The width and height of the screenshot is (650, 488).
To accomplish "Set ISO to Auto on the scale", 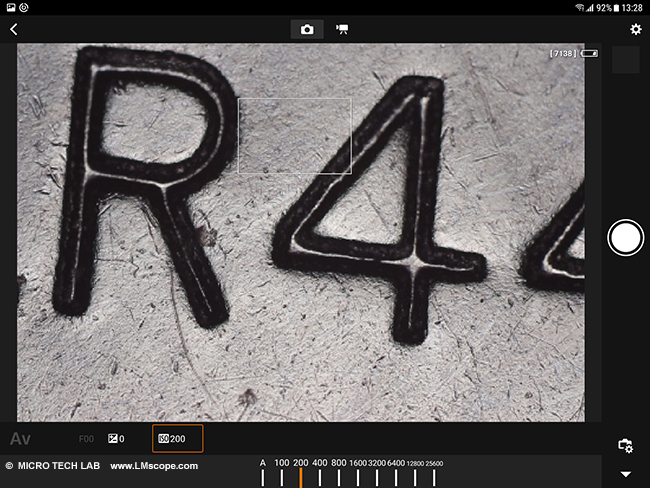I will click(x=262, y=473).
